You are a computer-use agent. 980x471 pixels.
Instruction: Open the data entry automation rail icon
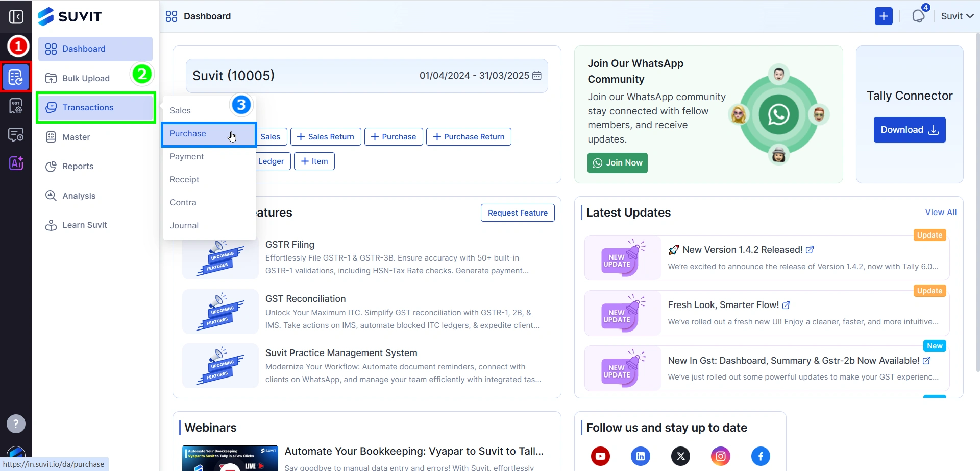coord(16,78)
